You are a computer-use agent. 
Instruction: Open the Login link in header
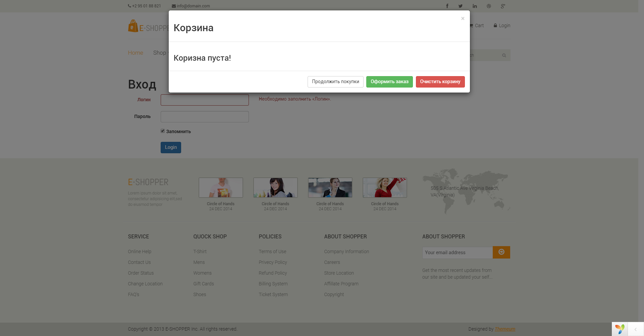tap(502, 25)
